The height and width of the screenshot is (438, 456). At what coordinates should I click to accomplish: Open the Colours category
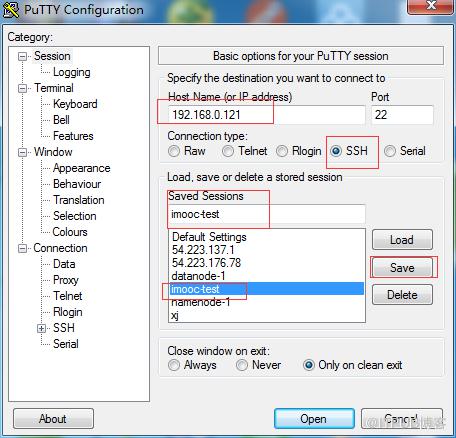(70, 232)
